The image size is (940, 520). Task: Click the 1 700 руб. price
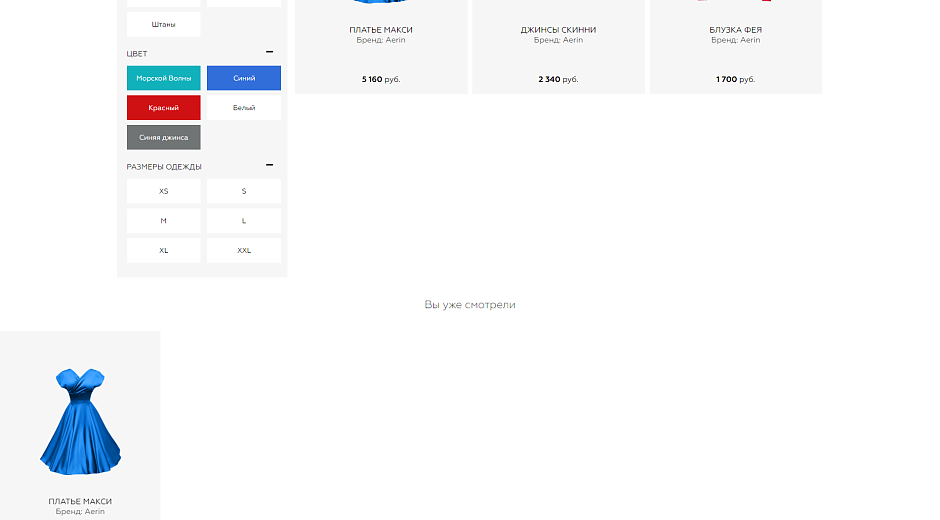tap(736, 79)
